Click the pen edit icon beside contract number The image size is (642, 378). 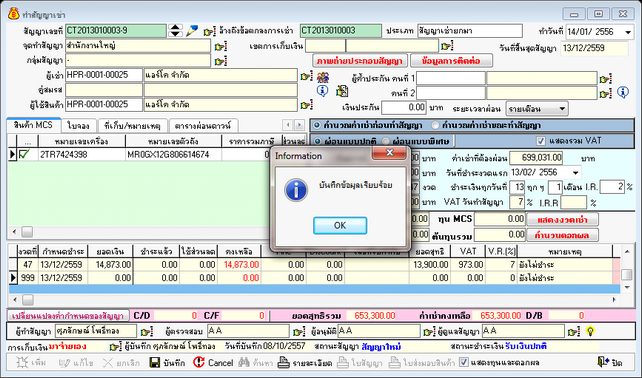tap(192, 31)
